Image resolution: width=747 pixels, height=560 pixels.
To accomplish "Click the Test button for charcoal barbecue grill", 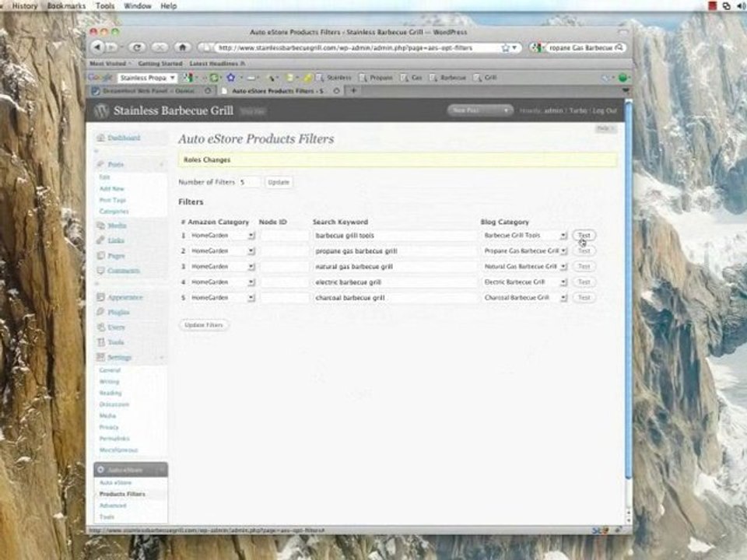I will pyautogui.click(x=584, y=298).
